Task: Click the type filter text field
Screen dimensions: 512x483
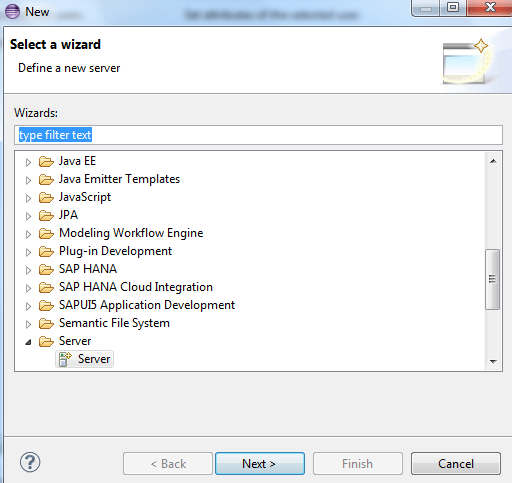Action: point(258,135)
